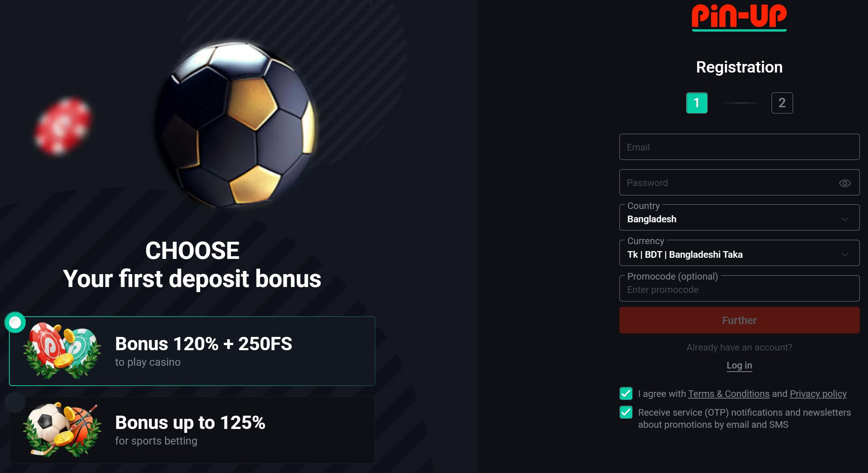Open the Log in link
The width and height of the screenshot is (868, 473).
tap(739, 365)
